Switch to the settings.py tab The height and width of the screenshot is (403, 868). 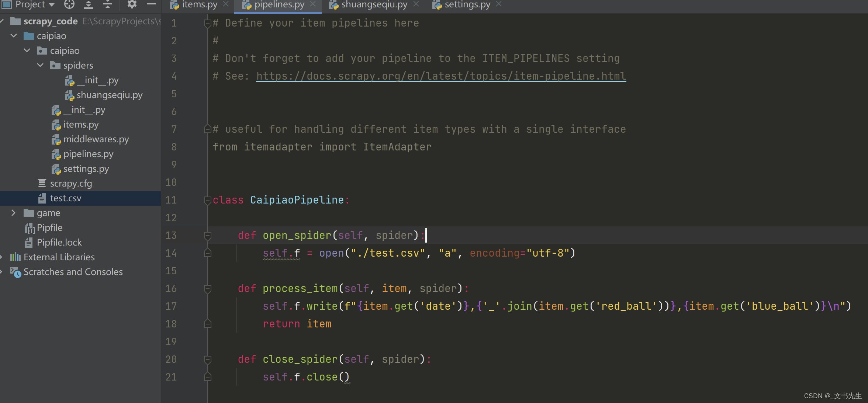tap(467, 4)
